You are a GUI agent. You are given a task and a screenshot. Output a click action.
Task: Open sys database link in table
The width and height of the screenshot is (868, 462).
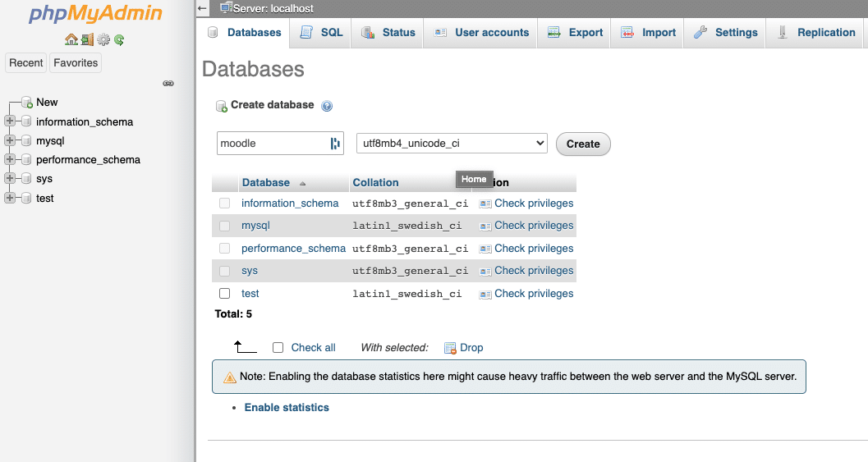250,271
